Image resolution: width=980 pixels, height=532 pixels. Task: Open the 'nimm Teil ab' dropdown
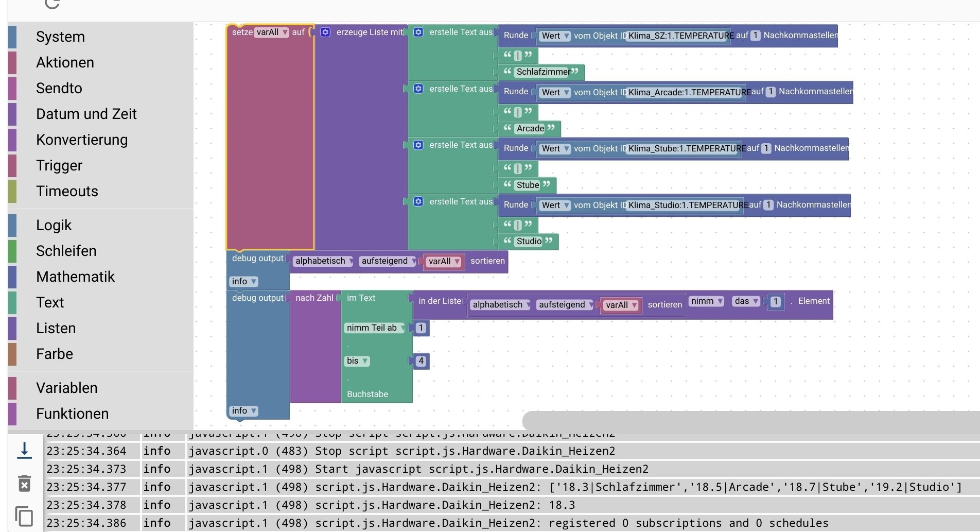click(x=375, y=328)
